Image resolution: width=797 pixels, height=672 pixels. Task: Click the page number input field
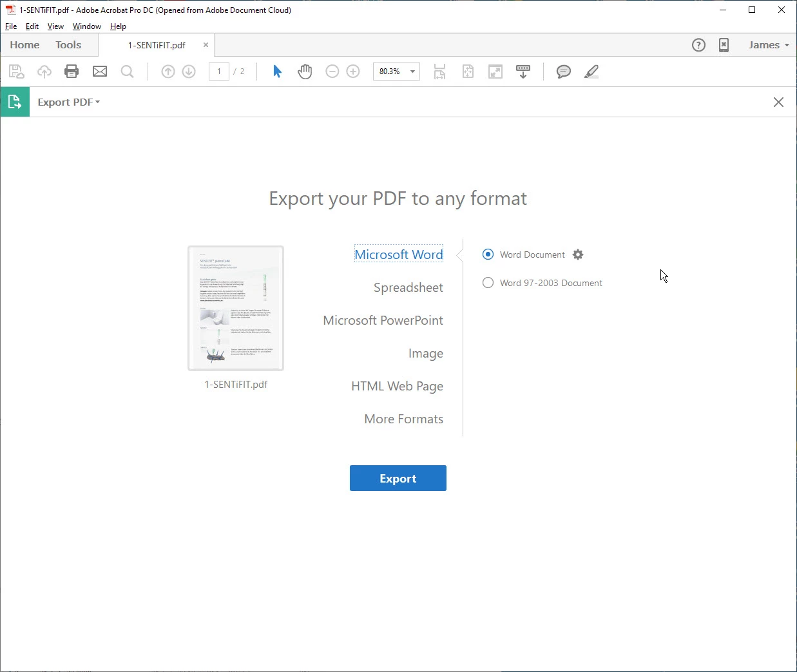pos(219,72)
